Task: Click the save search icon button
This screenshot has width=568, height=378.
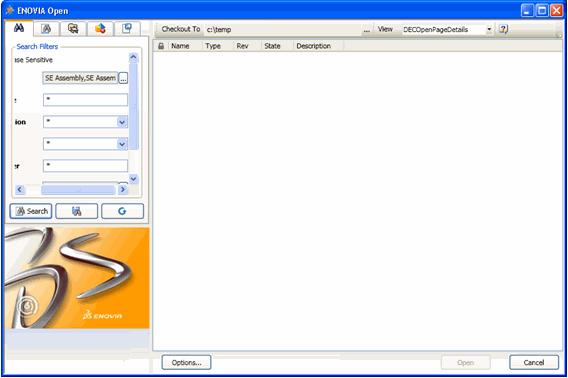Action: pos(76,211)
